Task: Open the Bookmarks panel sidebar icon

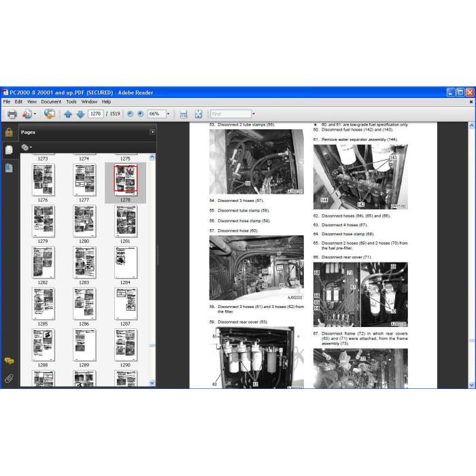Action: pyautogui.click(x=9, y=167)
